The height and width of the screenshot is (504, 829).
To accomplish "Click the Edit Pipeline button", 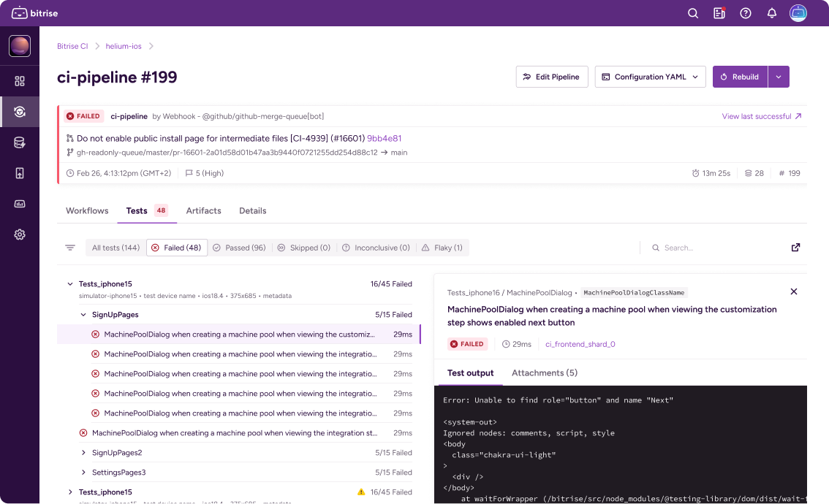I will coord(551,77).
